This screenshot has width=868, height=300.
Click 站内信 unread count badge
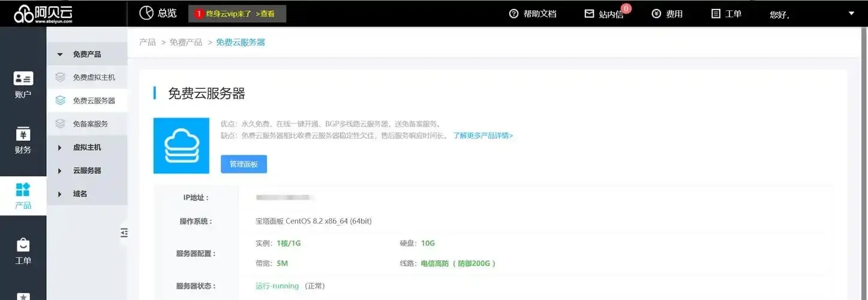coord(626,8)
